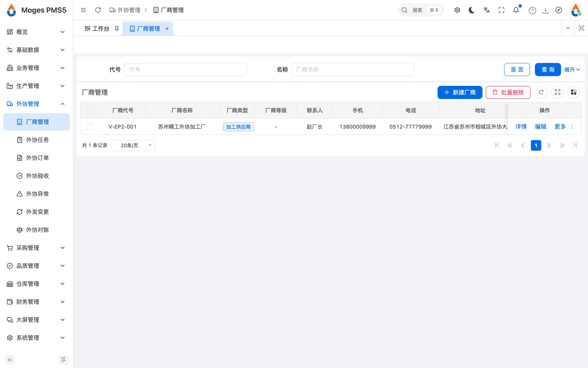
Task: Open table column settings grid icon
Action: (x=574, y=92)
